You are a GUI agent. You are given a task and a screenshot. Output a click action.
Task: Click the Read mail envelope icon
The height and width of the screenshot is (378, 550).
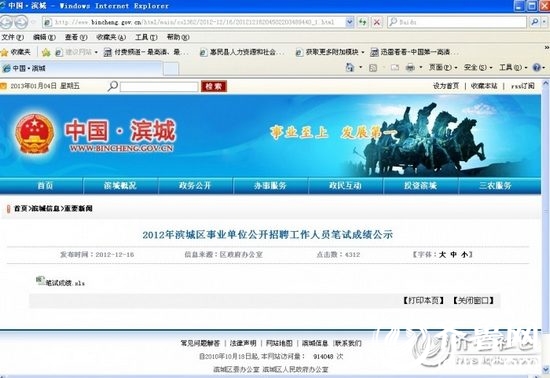[x=395, y=67]
